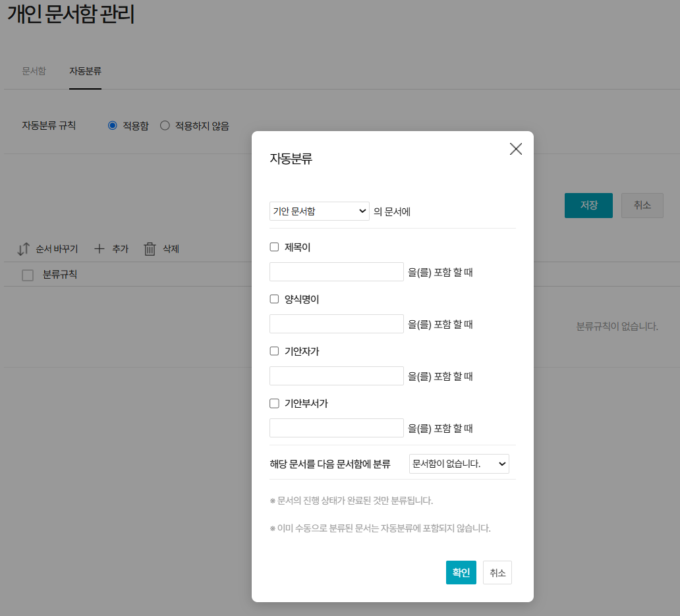Open the 기안 문서함 dropdown
680x616 pixels.
click(x=320, y=211)
